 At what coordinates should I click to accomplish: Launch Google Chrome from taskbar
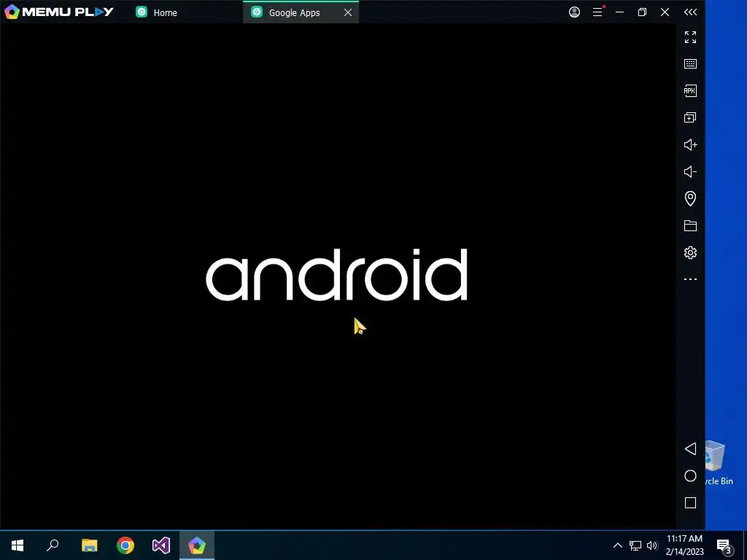125,545
